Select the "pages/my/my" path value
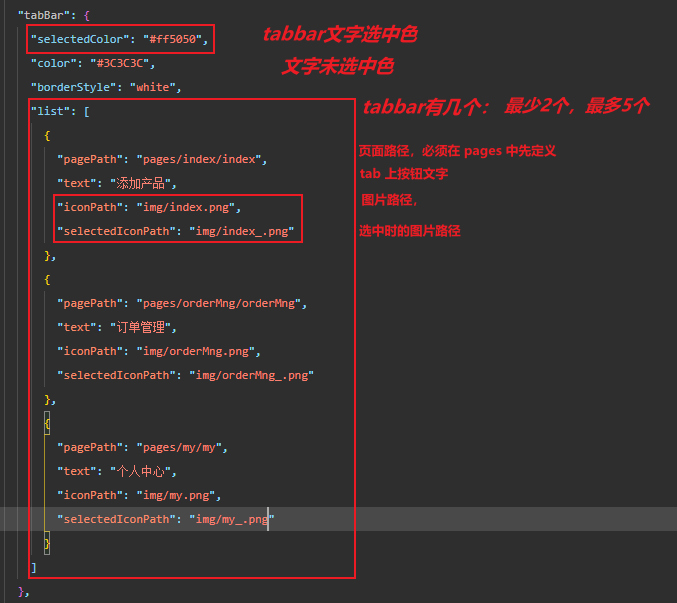 coord(179,447)
